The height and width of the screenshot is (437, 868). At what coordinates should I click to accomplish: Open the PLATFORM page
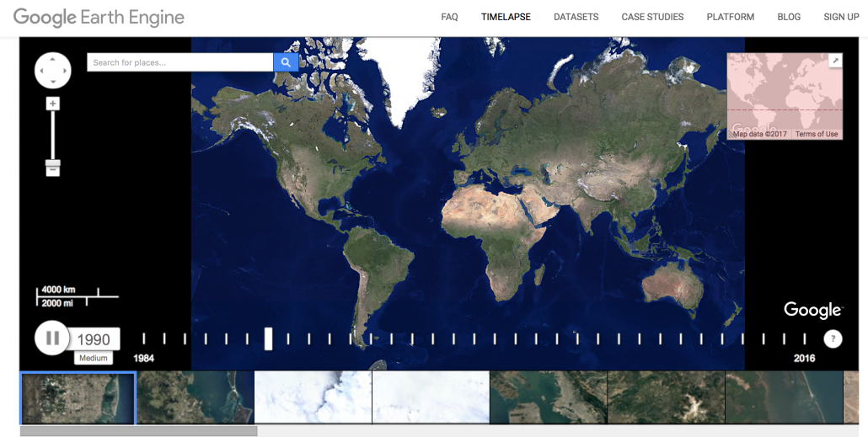pos(730,17)
